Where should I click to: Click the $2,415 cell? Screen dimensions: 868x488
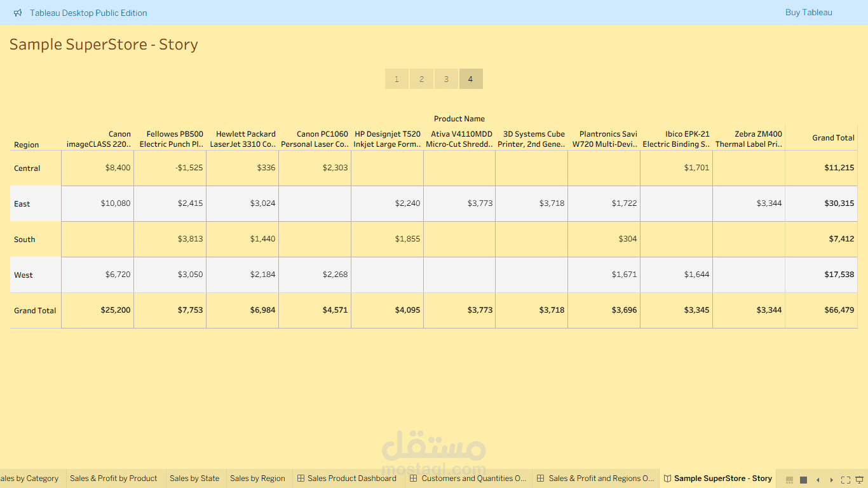[170, 203]
